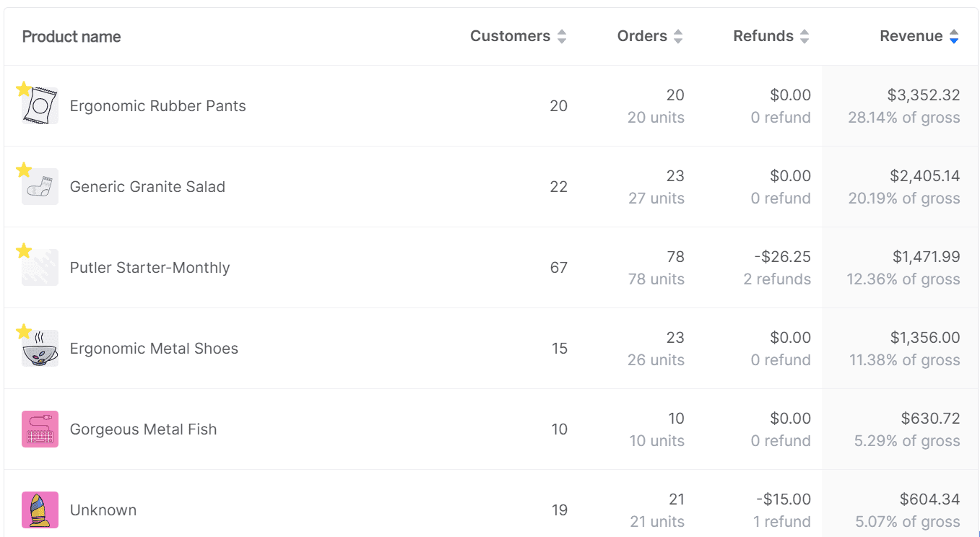Click the Refunds column sort chevrons

(x=804, y=35)
